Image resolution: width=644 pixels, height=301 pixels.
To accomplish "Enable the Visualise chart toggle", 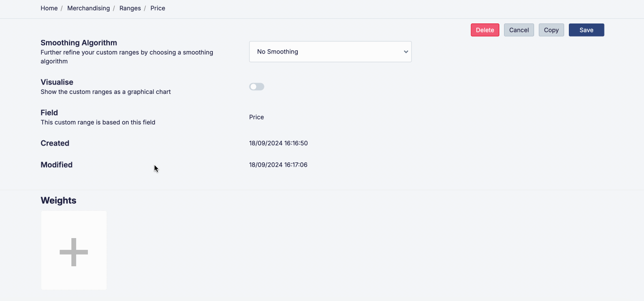I will 256,87.
